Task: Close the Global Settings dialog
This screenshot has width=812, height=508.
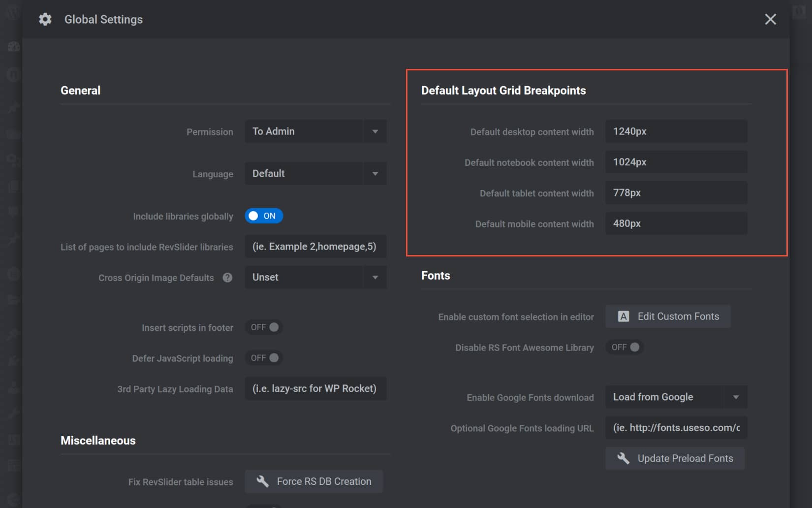Action: tap(770, 19)
